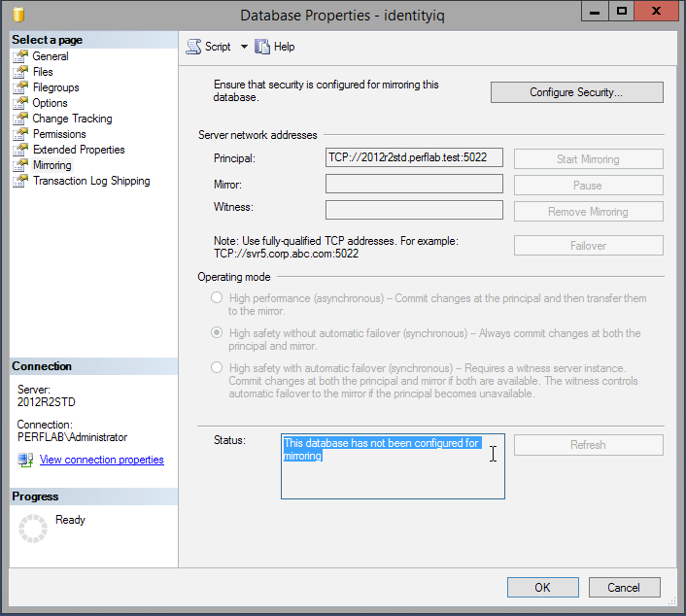Open the Options page
Image resolution: width=686 pixels, height=616 pixels.
tap(50, 103)
